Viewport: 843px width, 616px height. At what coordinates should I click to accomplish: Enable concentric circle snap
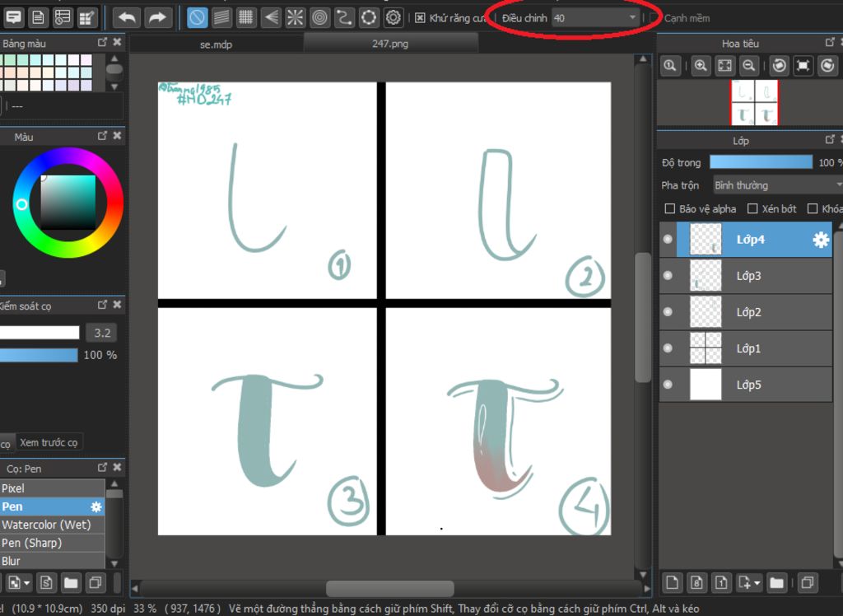[x=319, y=18]
